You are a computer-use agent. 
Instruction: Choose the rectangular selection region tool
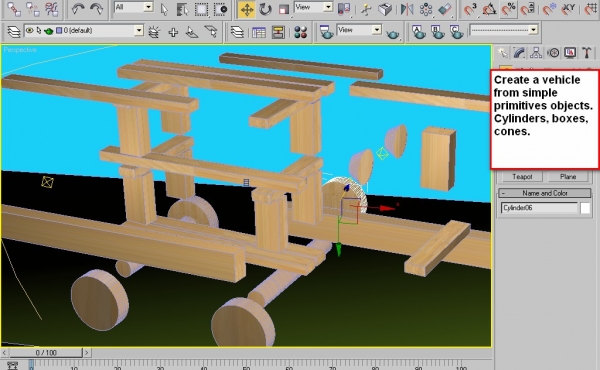(x=202, y=9)
